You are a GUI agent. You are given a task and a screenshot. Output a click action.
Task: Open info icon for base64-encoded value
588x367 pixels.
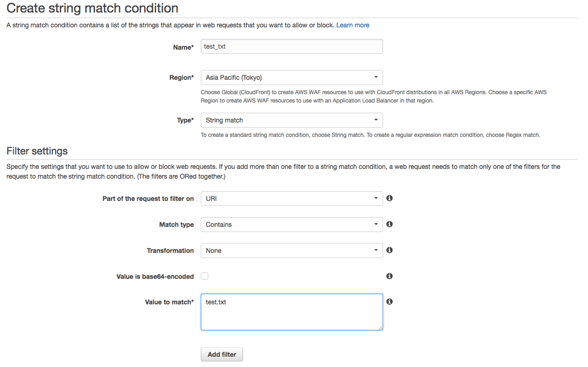[390, 276]
